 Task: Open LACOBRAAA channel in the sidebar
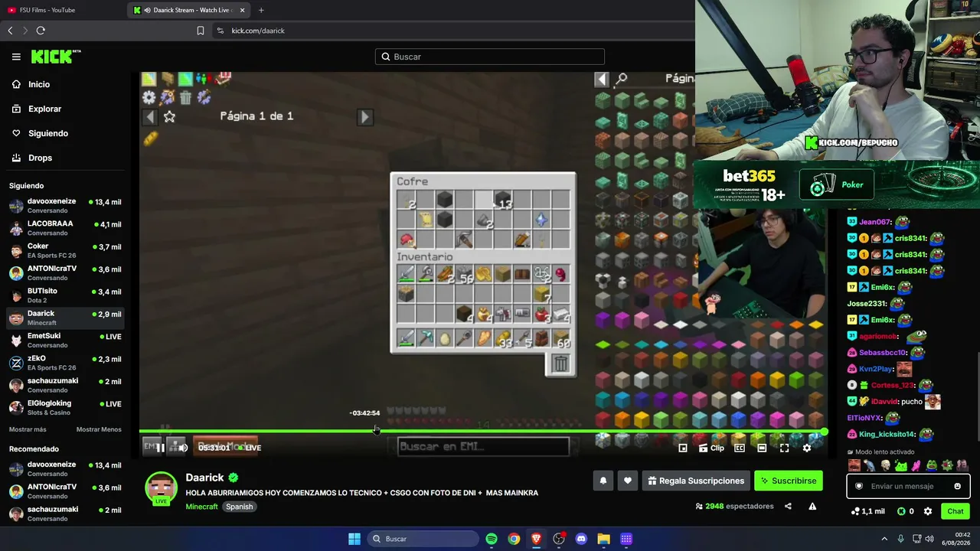pos(66,228)
